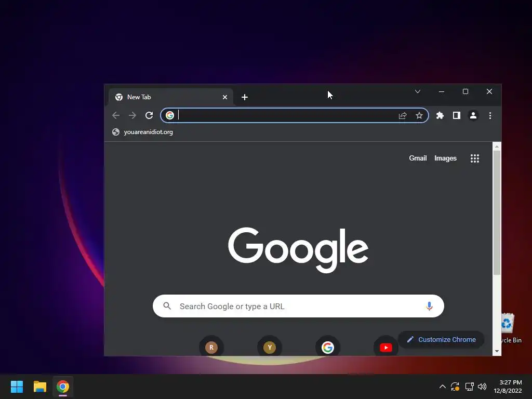The width and height of the screenshot is (532, 399).
Task: Bookmark this tab with the star icon
Action: click(419, 115)
